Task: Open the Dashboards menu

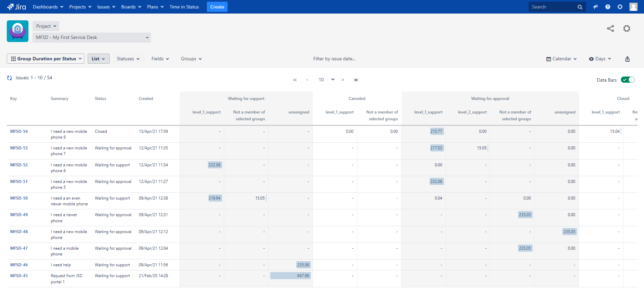Action: click(x=48, y=7)
